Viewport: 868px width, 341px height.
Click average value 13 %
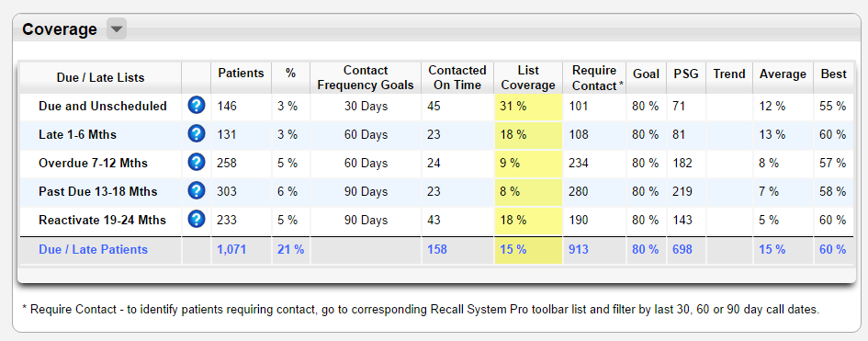(772, 134)
